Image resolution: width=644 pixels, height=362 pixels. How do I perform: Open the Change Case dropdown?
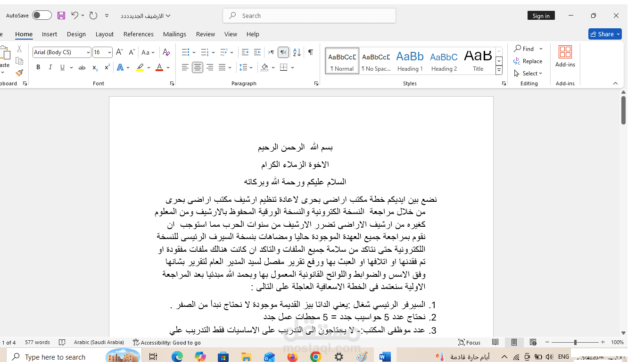tap(148, 52)
